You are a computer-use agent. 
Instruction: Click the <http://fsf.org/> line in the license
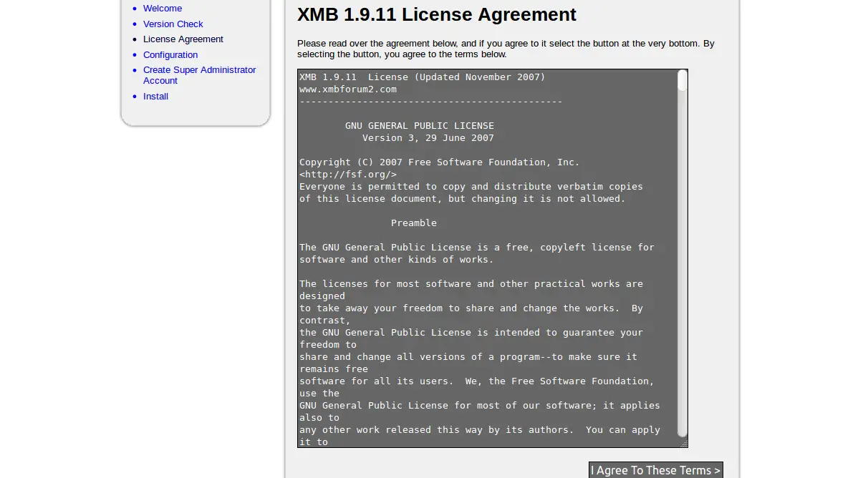(x=348, y=175)
